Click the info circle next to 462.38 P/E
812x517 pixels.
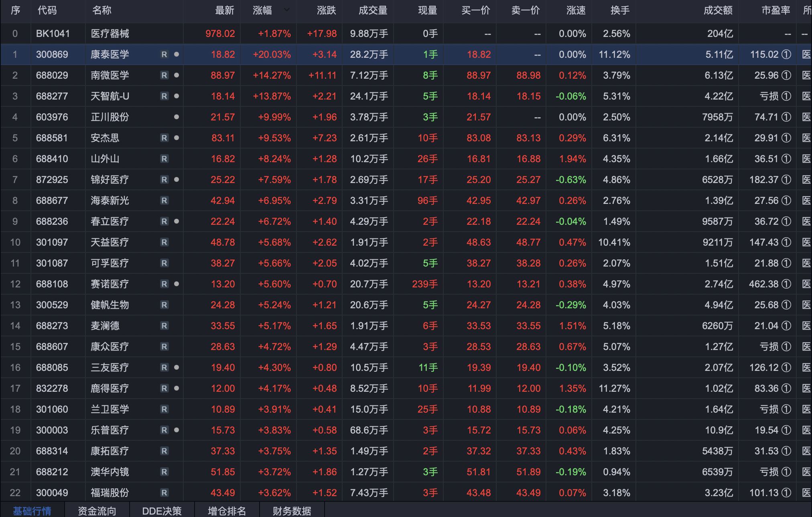point(787,284)
